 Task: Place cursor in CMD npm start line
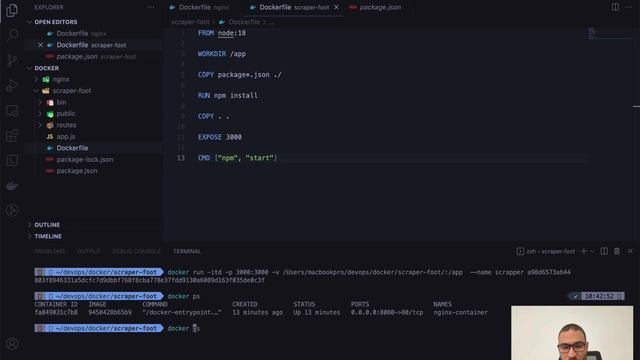click(238, 158)
